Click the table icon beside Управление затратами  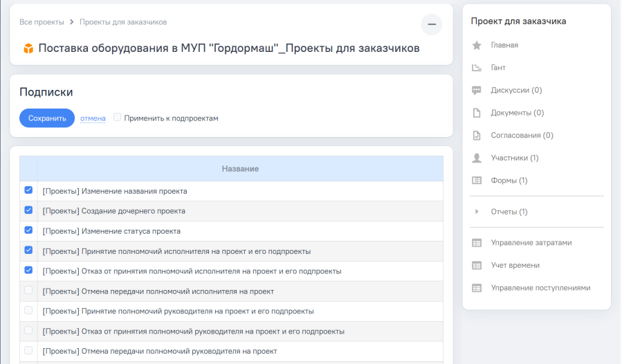pyautogui.click(x=477, y=243)
